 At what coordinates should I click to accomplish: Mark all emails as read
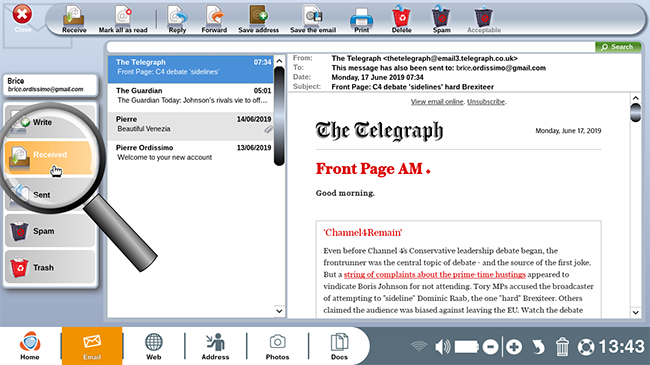point(123,19)
